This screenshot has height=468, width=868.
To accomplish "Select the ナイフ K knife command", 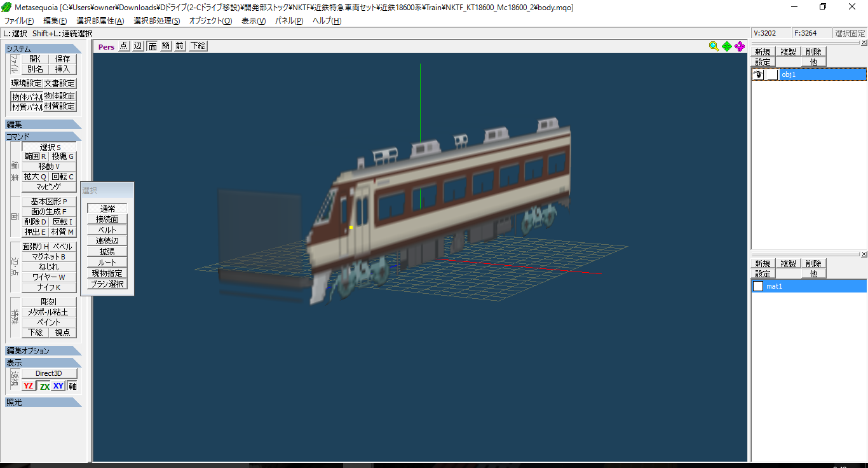I will tap(50, 287).
